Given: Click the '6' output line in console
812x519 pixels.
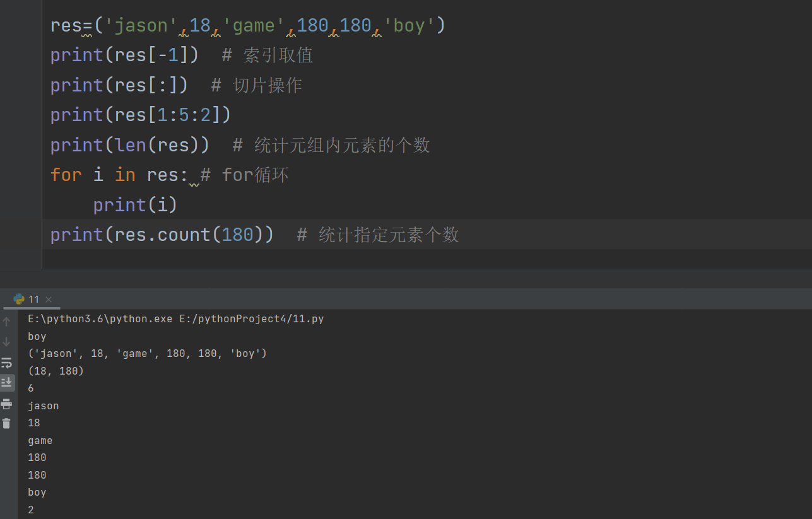Looking at the screenshot, I should point(31,388).
